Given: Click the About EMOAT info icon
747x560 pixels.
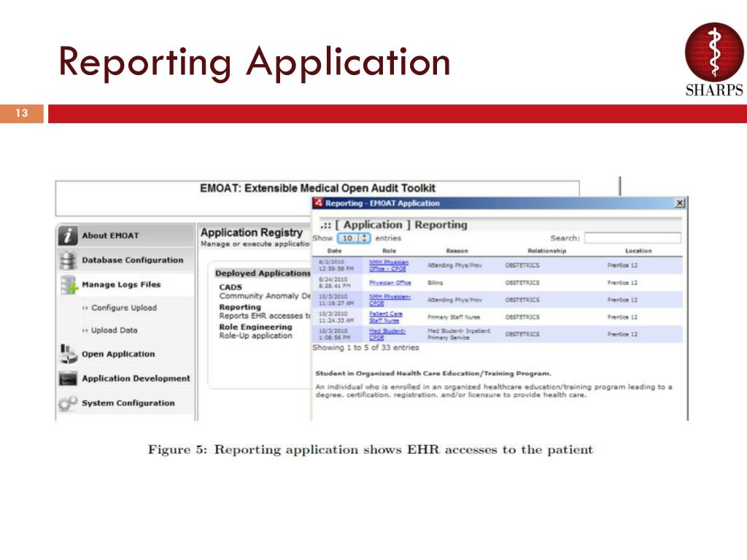Looking at the screenshot, I should [x=68, y=236].
